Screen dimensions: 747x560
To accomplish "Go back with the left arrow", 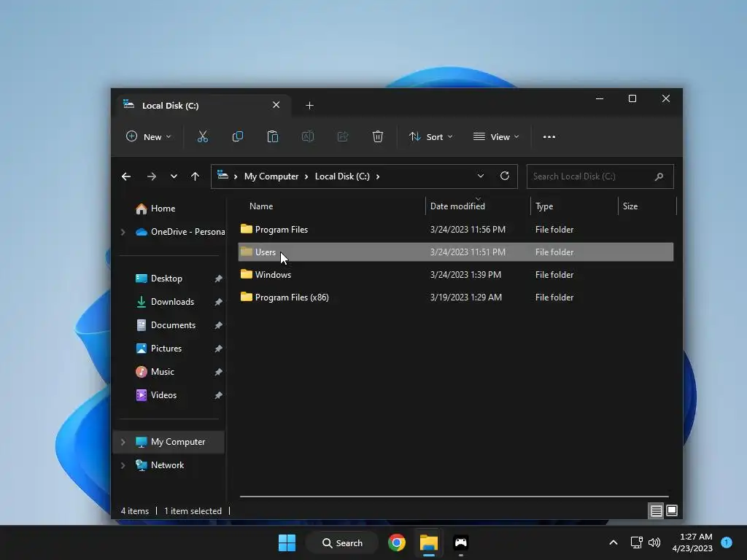I will pyautogui.click(x=126, y=176).
